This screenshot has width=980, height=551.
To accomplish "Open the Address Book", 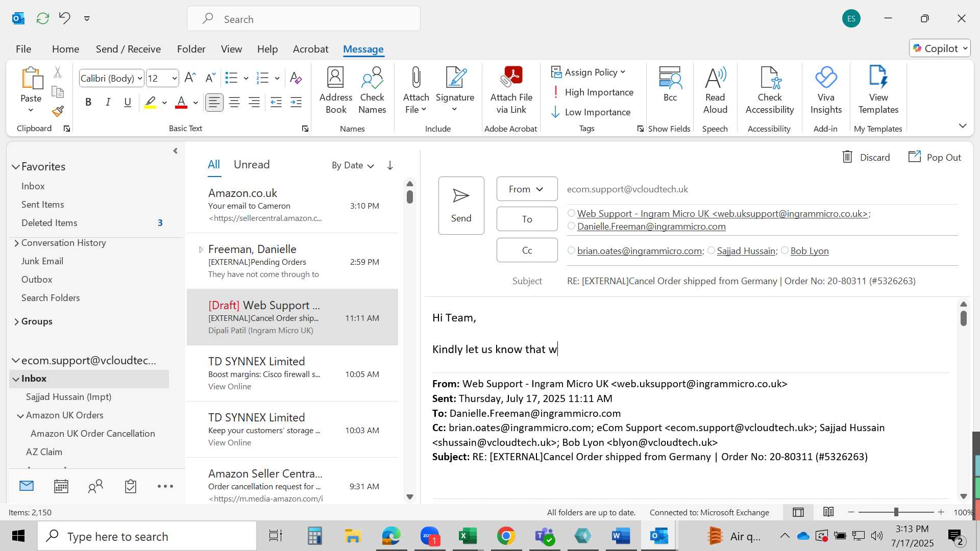I will pos(336,91).
